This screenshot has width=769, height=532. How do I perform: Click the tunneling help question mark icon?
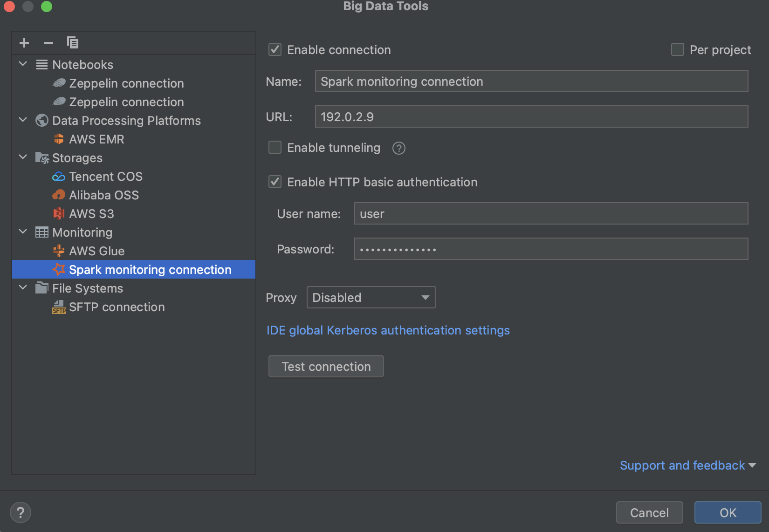(398, 148)
